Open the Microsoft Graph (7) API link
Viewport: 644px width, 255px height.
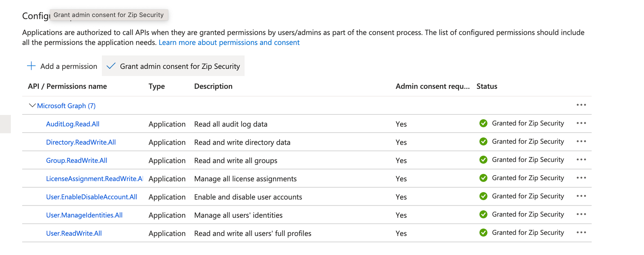tap(66, 106)
